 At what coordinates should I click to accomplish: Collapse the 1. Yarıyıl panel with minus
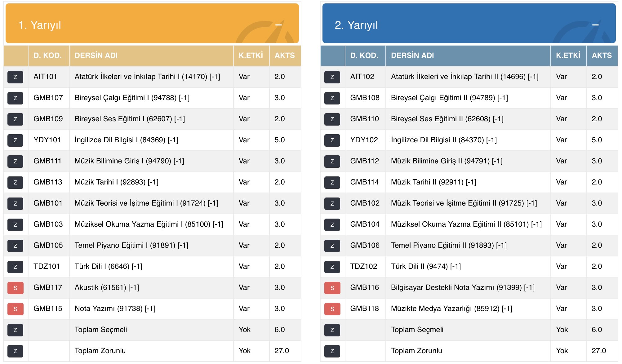coord(278,25)
